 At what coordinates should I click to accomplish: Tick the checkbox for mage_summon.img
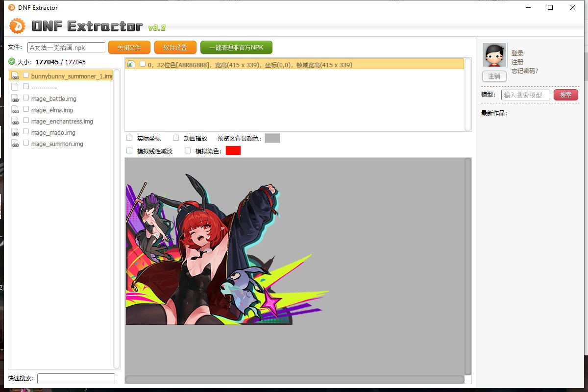(26, 143)
